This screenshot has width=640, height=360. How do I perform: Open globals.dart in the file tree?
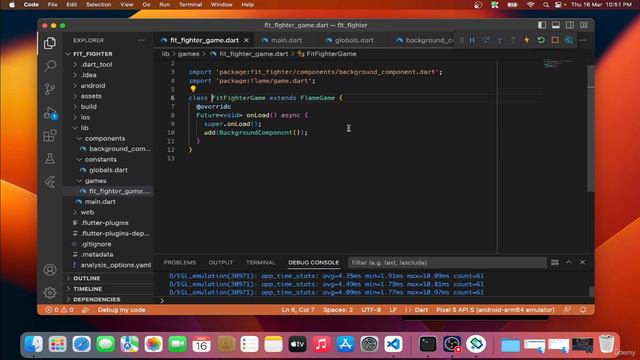pos(109,170)
